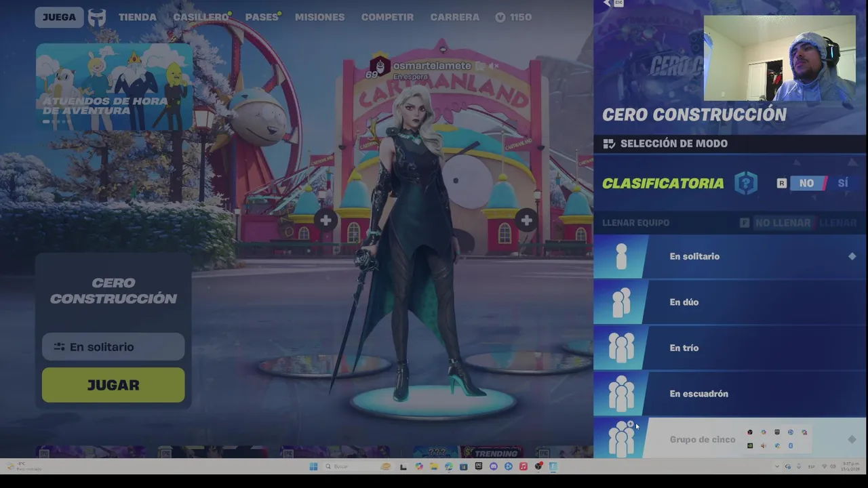Open the CASILLERO tab

click(201, 17)
